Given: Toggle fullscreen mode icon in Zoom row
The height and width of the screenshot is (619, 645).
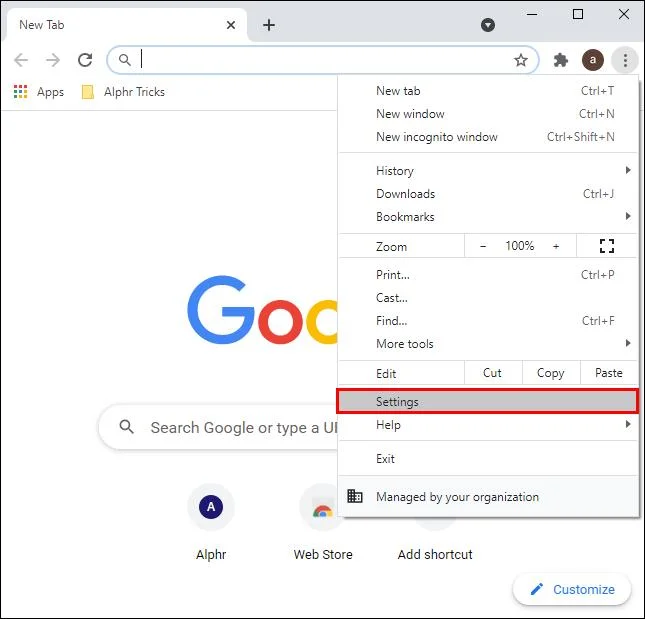Looking at the screenshot, I should (x=607, y=246).
